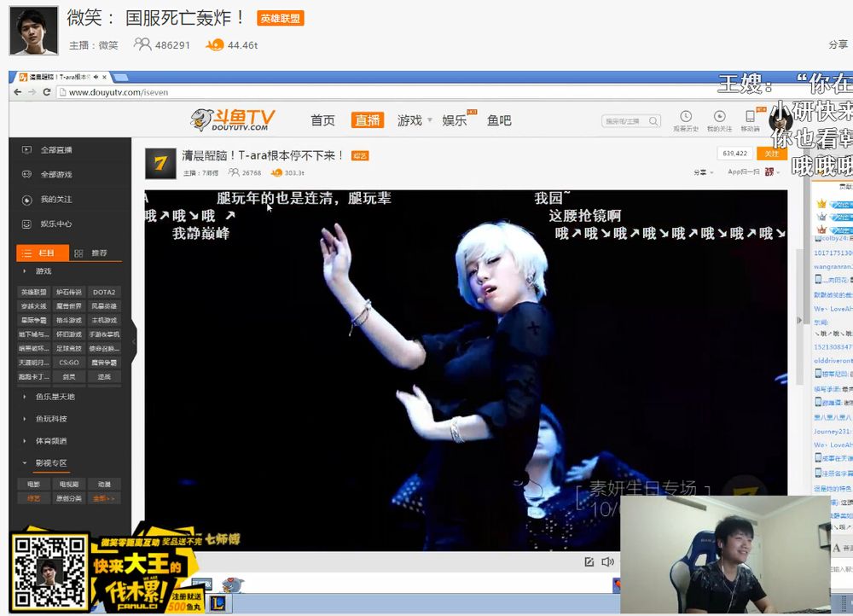Click the 英雄联盟 orange tag at top
Image resolution: width=853 pixels, height=616 pixels.
[280, 19]
